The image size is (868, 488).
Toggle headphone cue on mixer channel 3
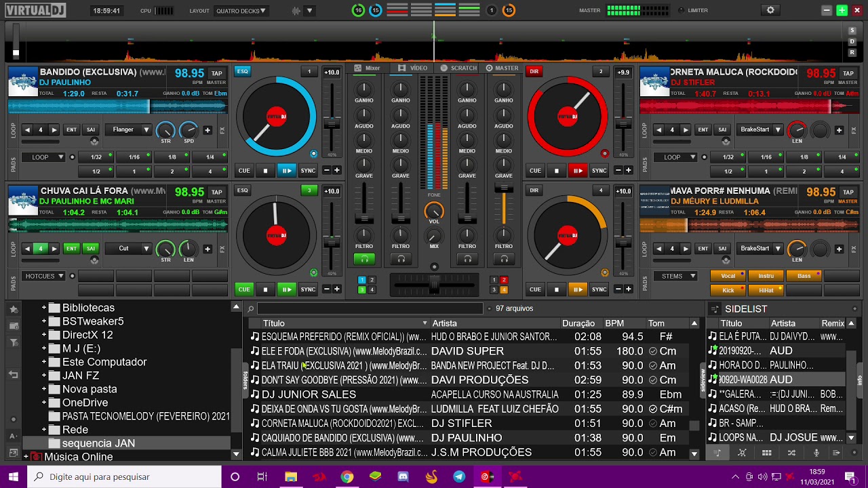coord(467,259)
